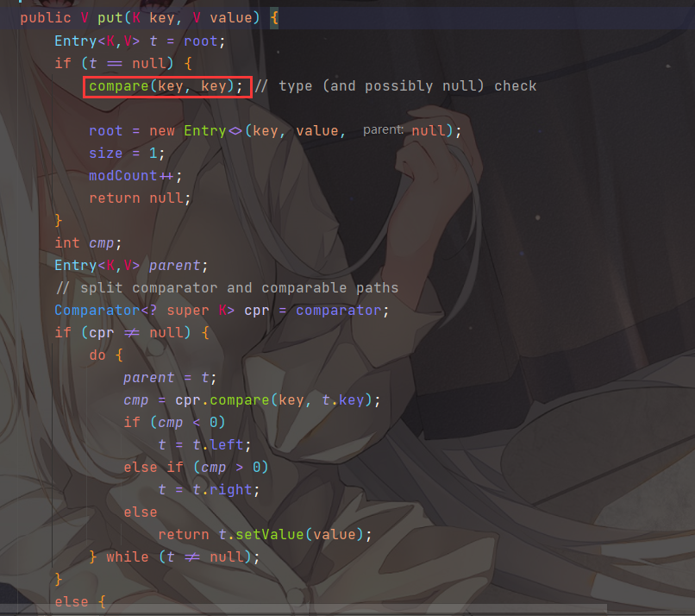Click the 'compare(key, key);' call

point(166,86)
